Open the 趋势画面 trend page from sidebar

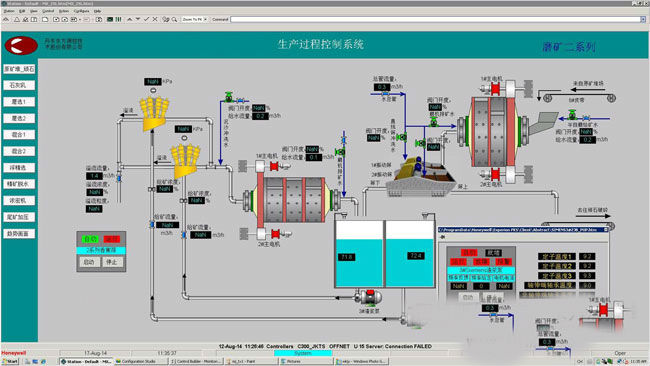[19, 234]
